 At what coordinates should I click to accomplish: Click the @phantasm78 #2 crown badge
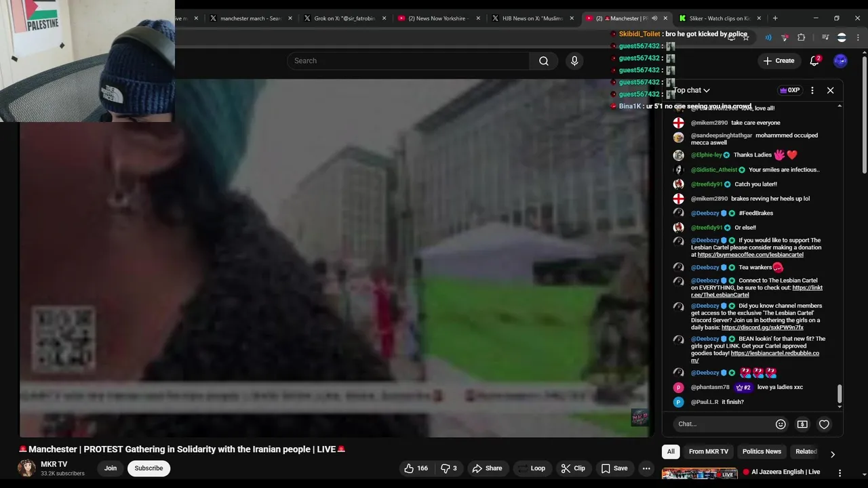(x=743, y=388)
